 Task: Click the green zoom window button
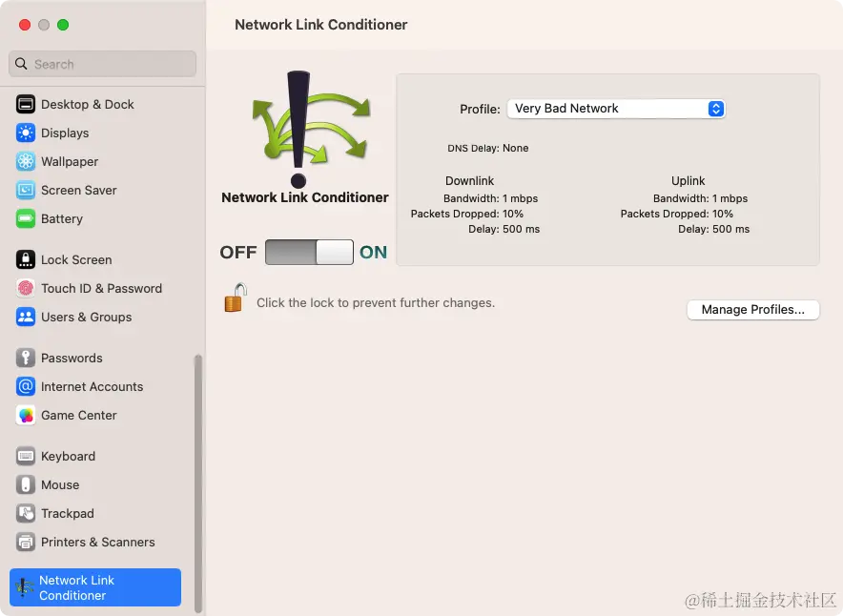(x=63, y=25)
